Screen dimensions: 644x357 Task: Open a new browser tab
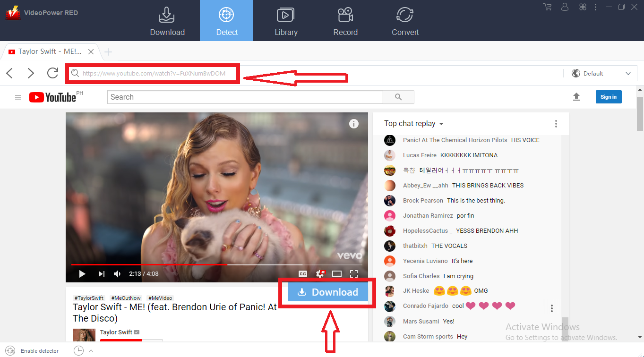tap(108, 51)
